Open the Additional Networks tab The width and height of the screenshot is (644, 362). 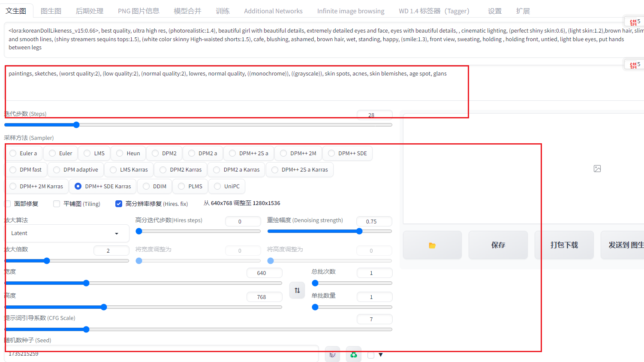pyautogui.click(x=273, y=11)
